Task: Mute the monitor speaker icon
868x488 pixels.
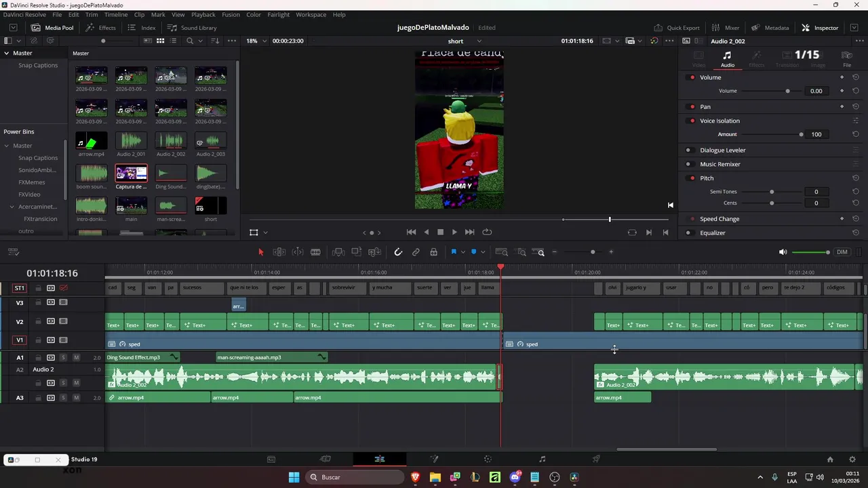Action: [x=783, y=252]
